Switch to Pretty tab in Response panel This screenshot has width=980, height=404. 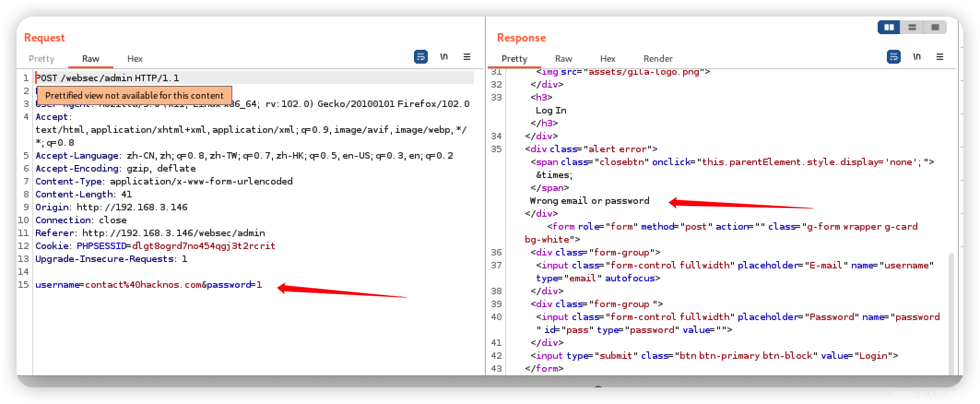point(514,59)
